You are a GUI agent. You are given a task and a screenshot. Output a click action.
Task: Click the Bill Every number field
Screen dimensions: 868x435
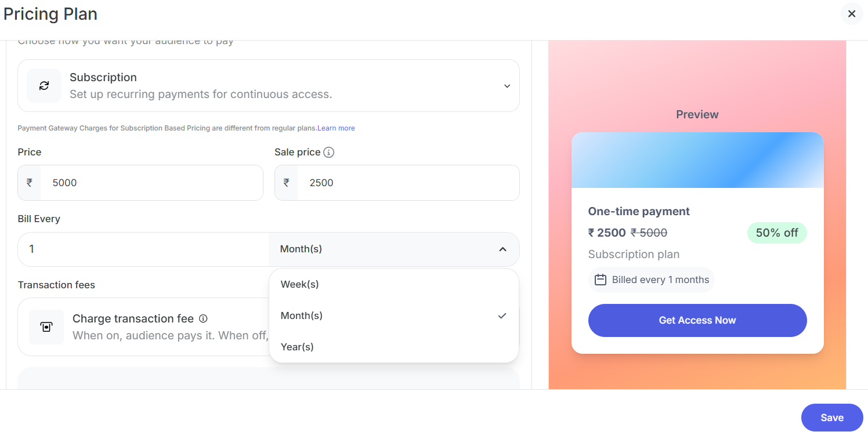[142, 249]
